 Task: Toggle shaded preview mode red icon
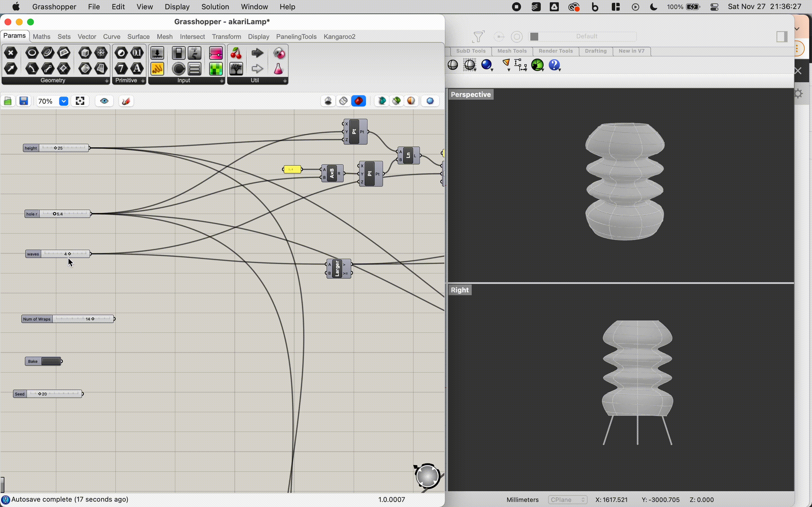358,101
